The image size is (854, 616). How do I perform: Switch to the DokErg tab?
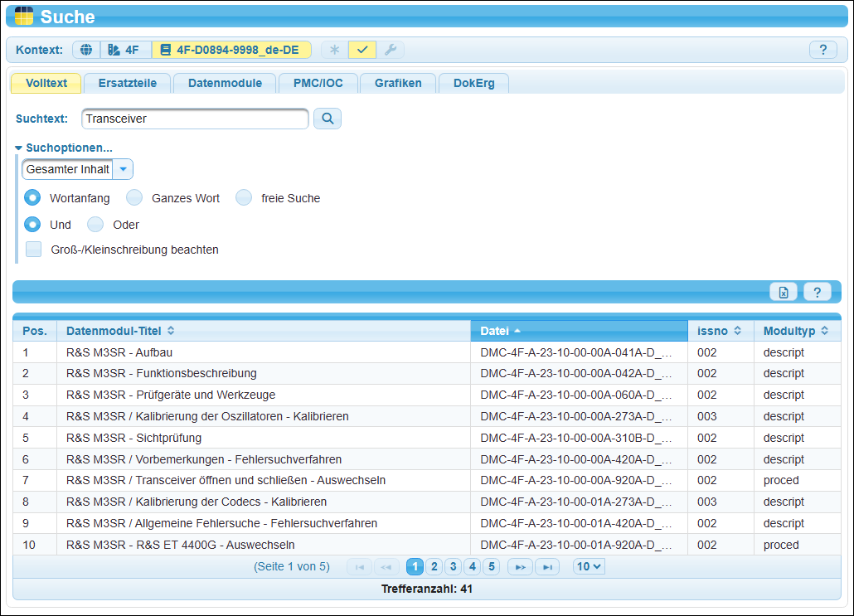pos(473,84)
